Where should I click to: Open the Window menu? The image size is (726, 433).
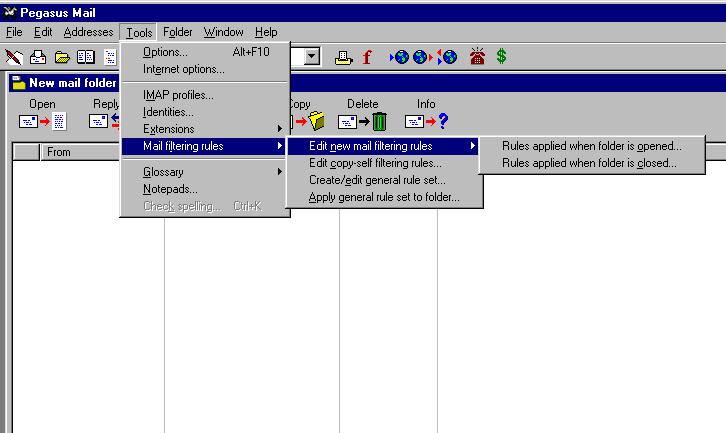223,32
